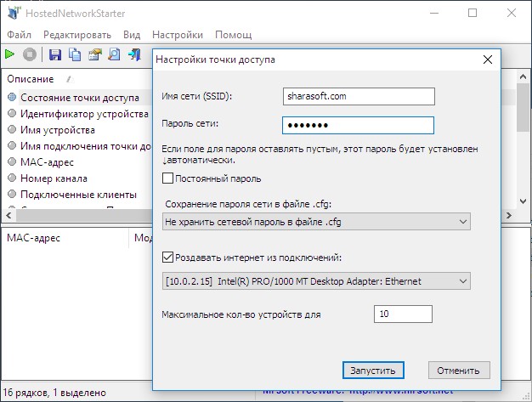Open the Файл menu
The image size is (532, 402).
[19, 35]
